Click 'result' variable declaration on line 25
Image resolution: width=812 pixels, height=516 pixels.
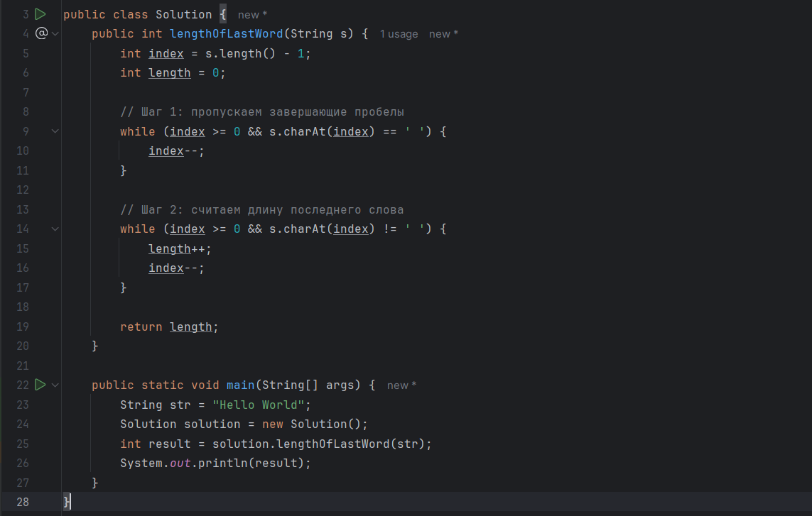[x=169, y=444]
